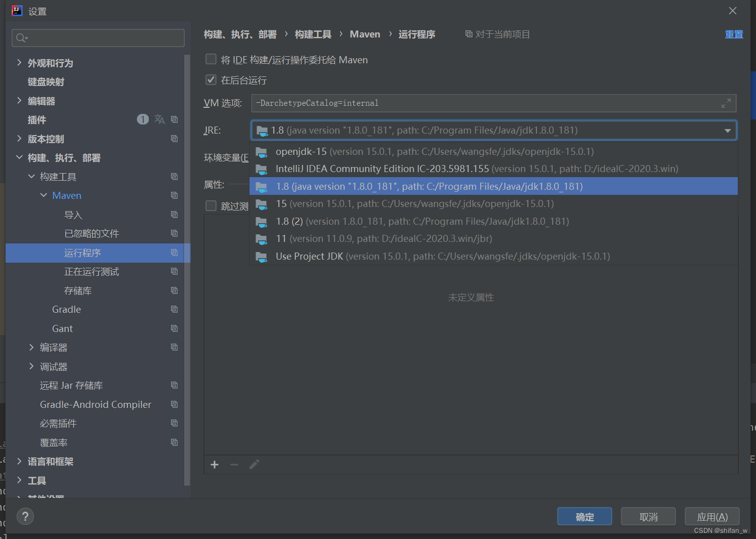Viewport: 756px width, 539px height.
Task: Expand the 外观和行为 tree node
Action: point(19,63)
